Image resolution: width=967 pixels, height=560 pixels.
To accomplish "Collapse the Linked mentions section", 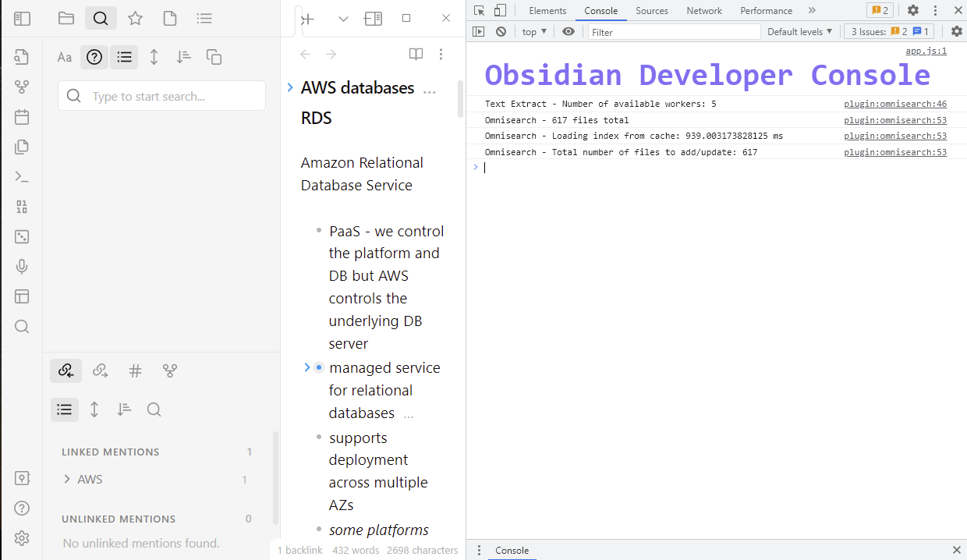I will click(x=111, y=452).
